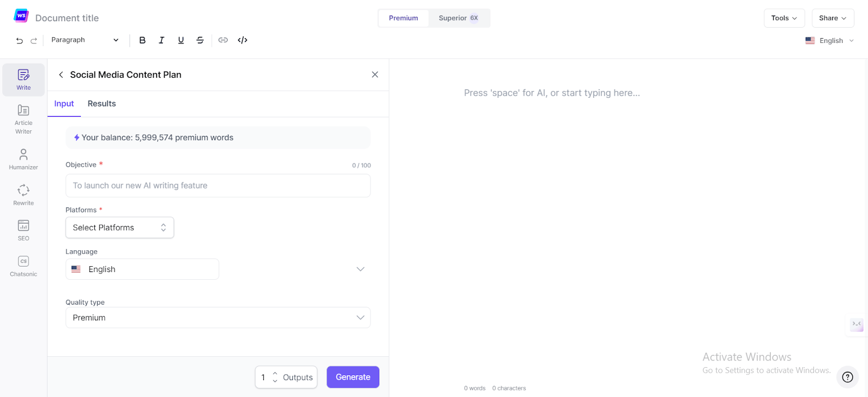
Task: Open the SEO tool
Action: click(x=23, y=230)
